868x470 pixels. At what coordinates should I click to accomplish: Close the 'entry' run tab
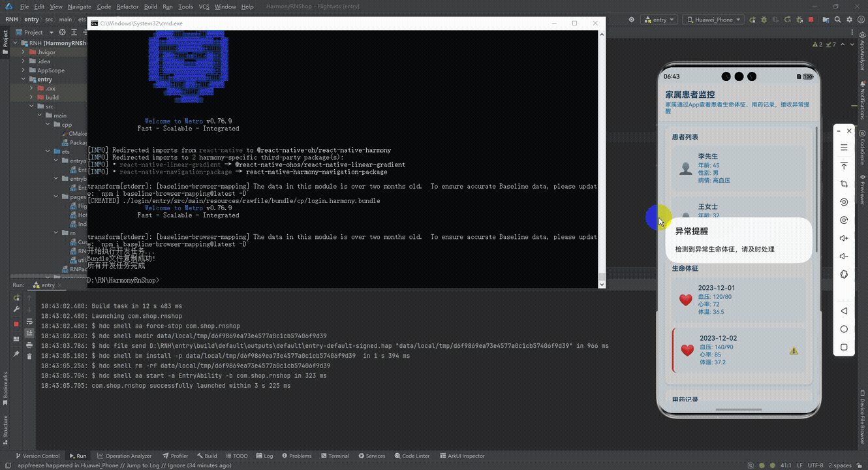click(x=61, y=285)
